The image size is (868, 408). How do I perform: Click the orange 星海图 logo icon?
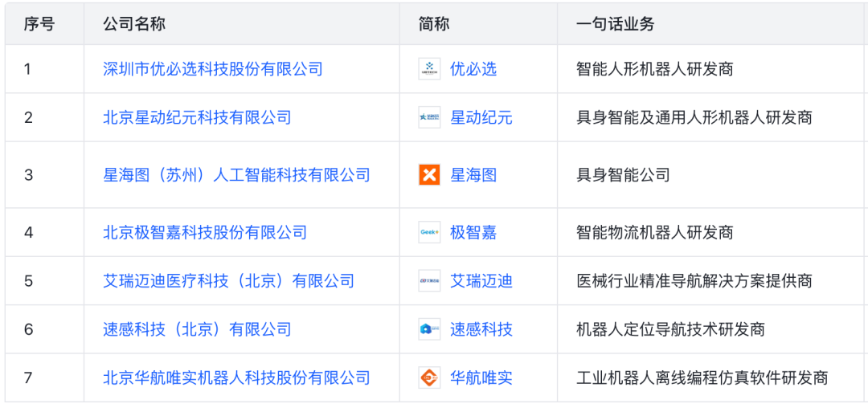(429, 175)
